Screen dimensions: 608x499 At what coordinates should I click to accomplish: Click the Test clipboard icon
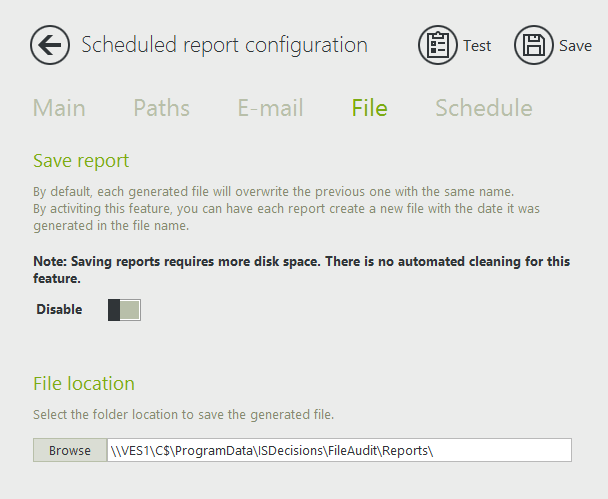click(437, 45)
